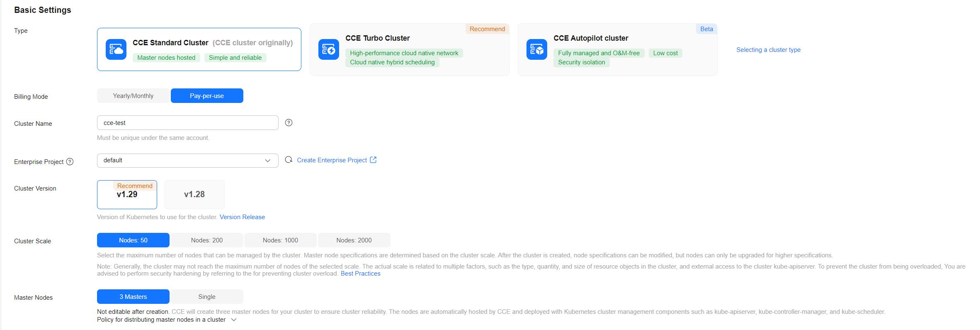Open Selecting a cluster type link
The height and width of the screenshot is (330, 980).
pyautogui.click(x=769, y=50)
